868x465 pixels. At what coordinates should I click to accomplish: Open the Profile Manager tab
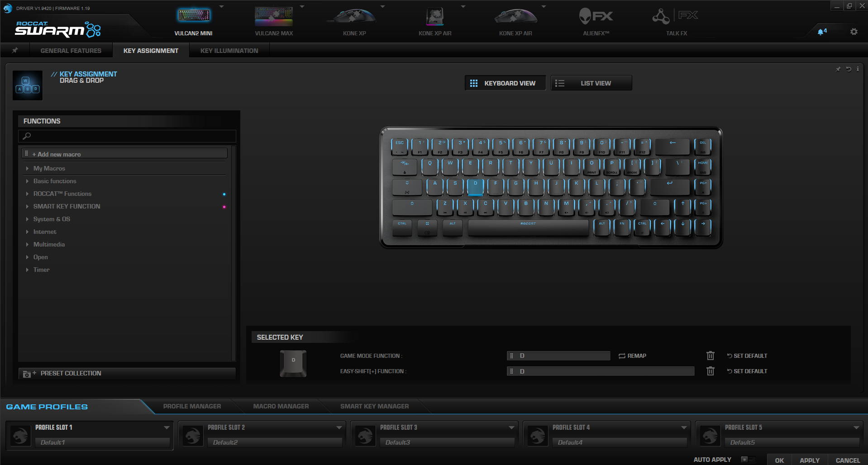pyautogui.click(x=192, y=406)
